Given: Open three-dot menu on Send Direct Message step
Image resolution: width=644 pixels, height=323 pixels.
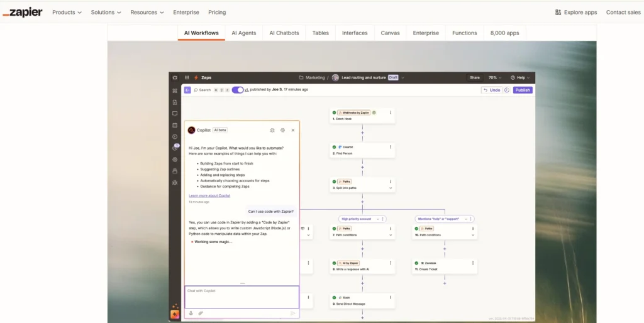Looking at the screenshot, I should coord(391,298).
